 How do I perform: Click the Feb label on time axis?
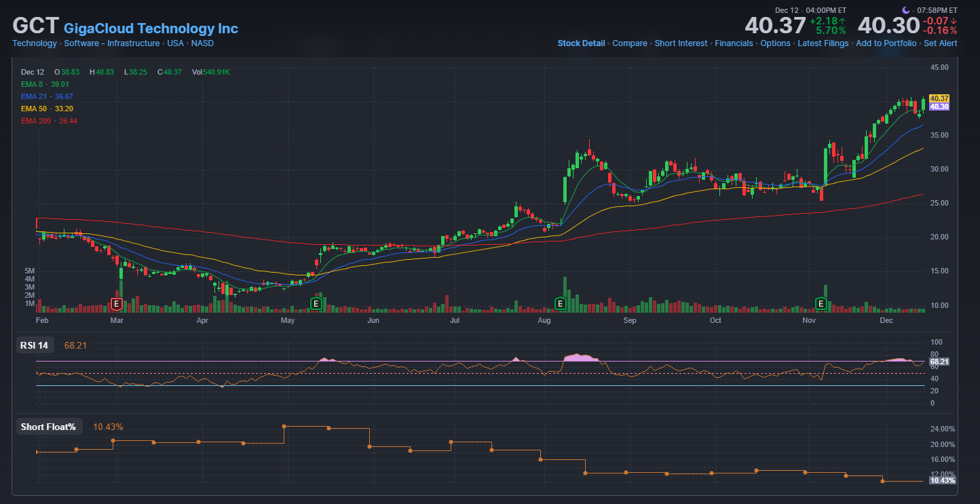point(42,319)
